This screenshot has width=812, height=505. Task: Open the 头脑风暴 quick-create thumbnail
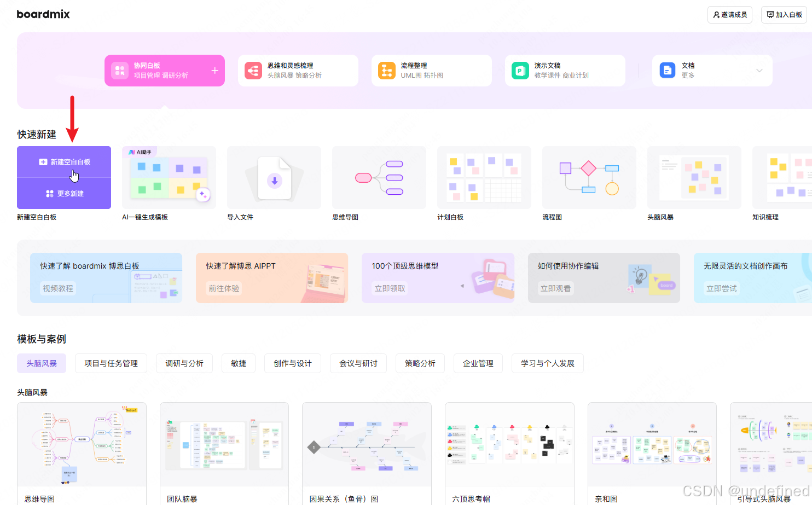[694, 177]
